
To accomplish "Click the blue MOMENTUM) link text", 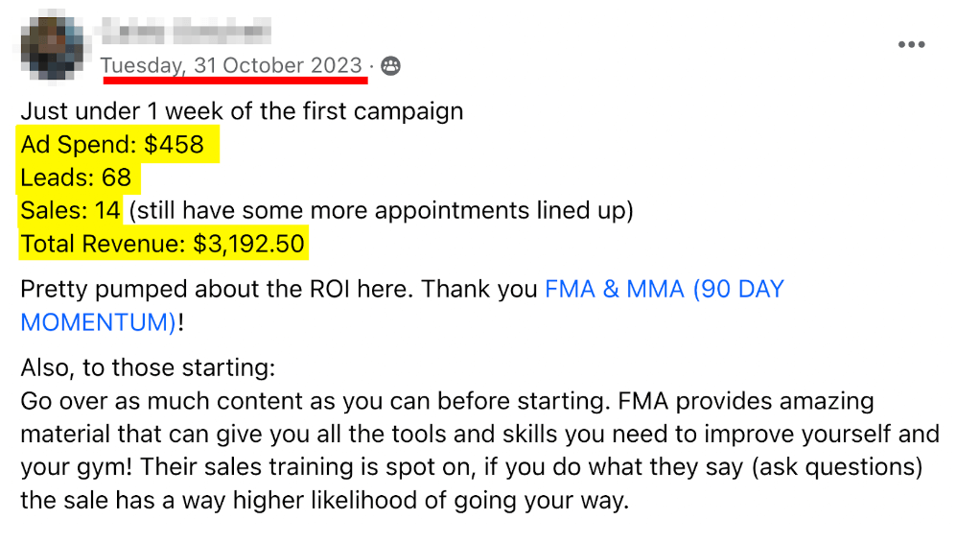I will click(99, 322).
